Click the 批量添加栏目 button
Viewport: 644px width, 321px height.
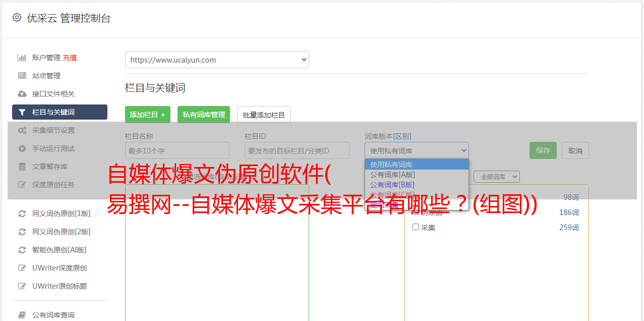264,115
